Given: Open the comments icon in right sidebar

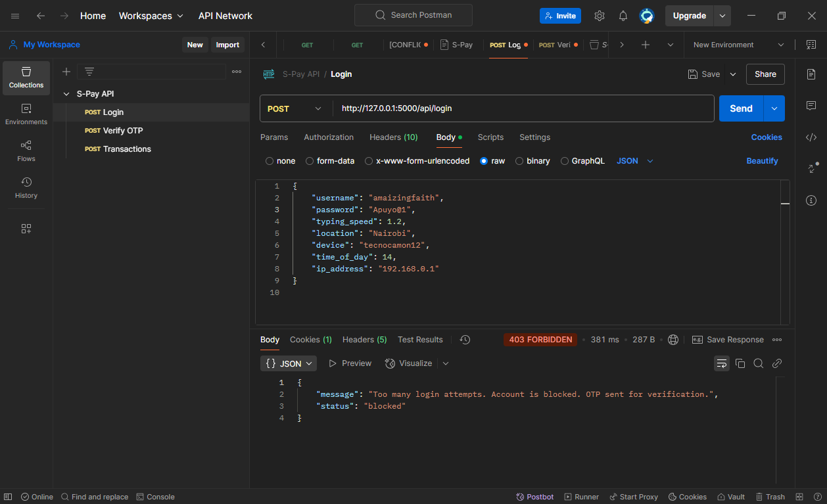Looking at the screenshot, I should click(811, 106).
